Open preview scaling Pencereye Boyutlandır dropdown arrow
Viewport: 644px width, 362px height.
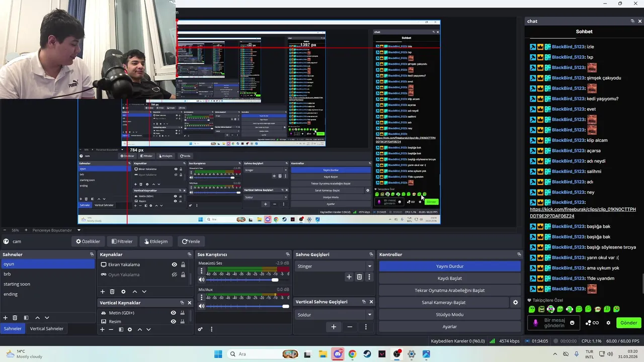pyautogui.click(x=78, y=230)
